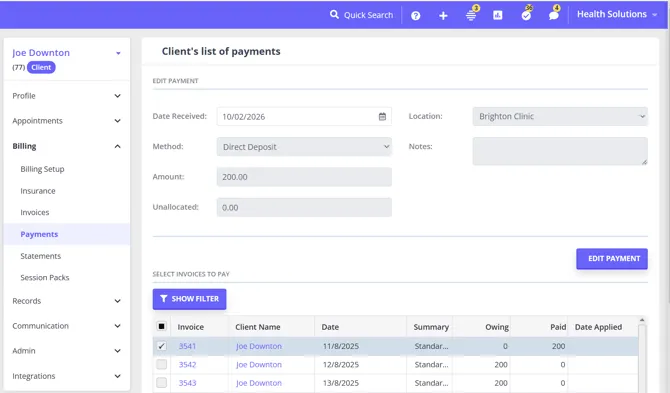The height and width of the screenshot is (393, 670).
Task: Sort by the Paid column header
Action: tap(558, 327)
